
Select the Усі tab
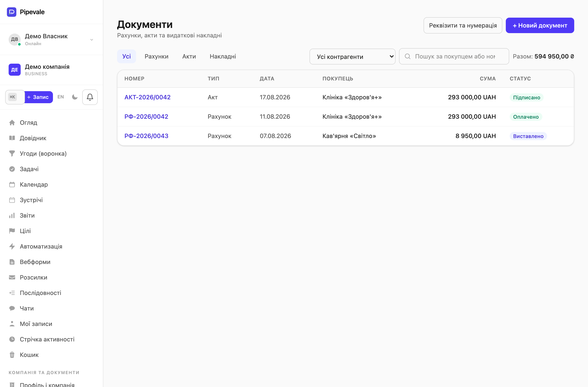(127, 56)
